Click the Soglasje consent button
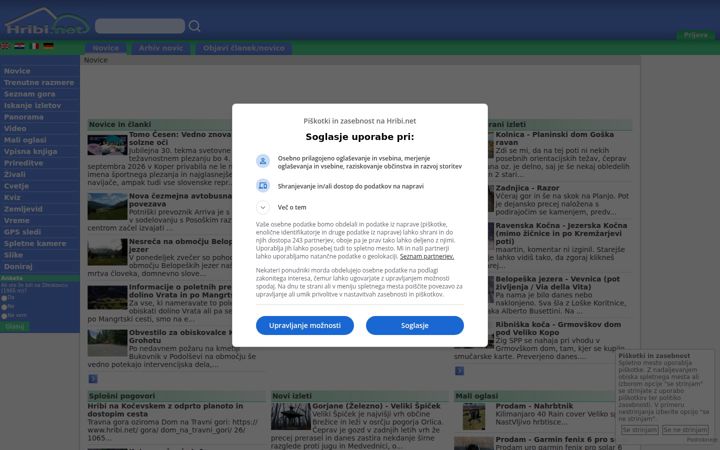720x450 pixels. [x=415, y=326]
